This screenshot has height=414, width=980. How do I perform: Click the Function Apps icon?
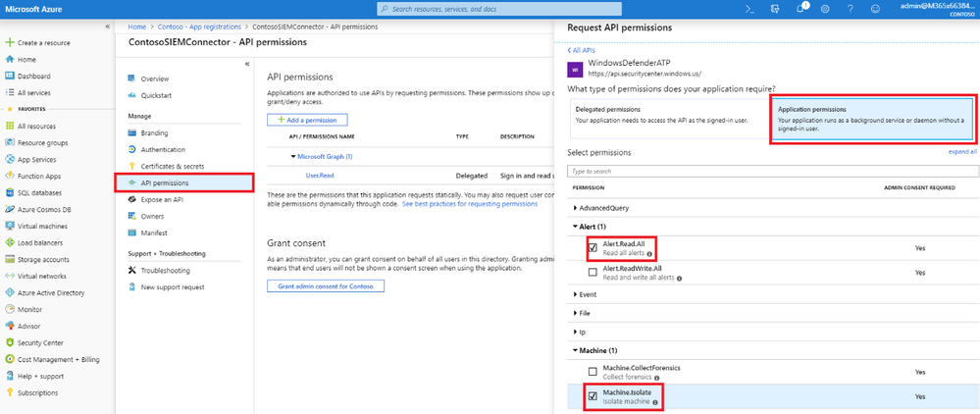(x=10, y=177)
